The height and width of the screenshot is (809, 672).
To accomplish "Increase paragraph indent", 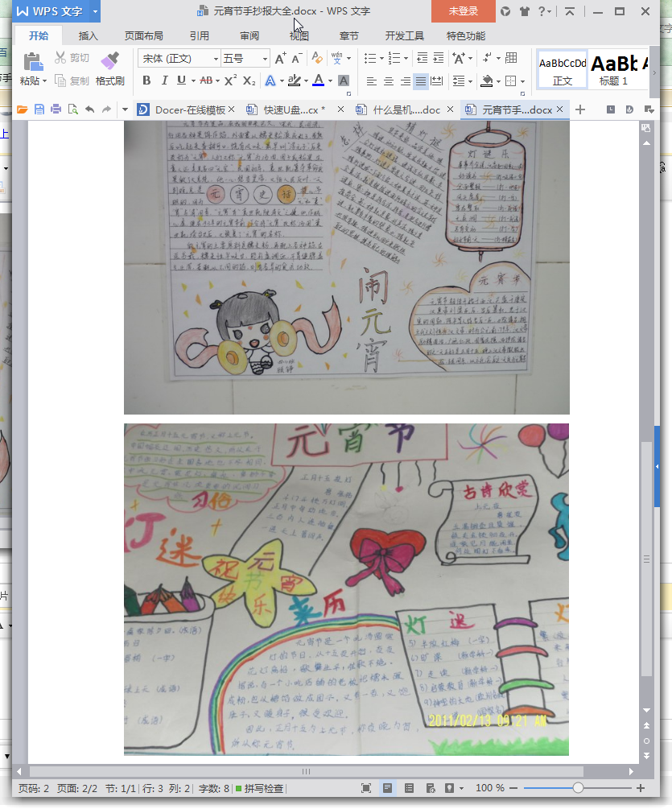I will (x=439, y=58).
